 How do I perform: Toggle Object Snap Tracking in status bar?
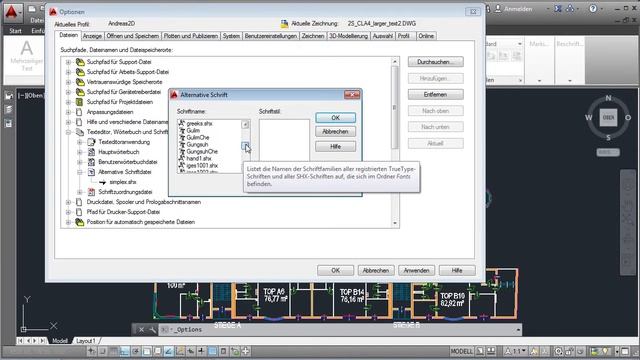pyautogui.click(x=169, y=351)
